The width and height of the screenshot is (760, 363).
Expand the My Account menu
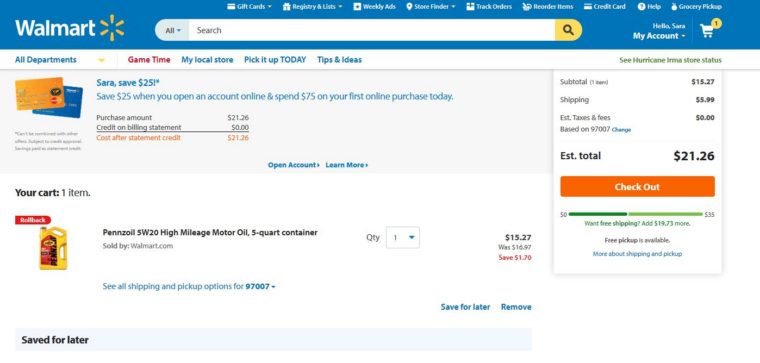[x=659, y=36]
